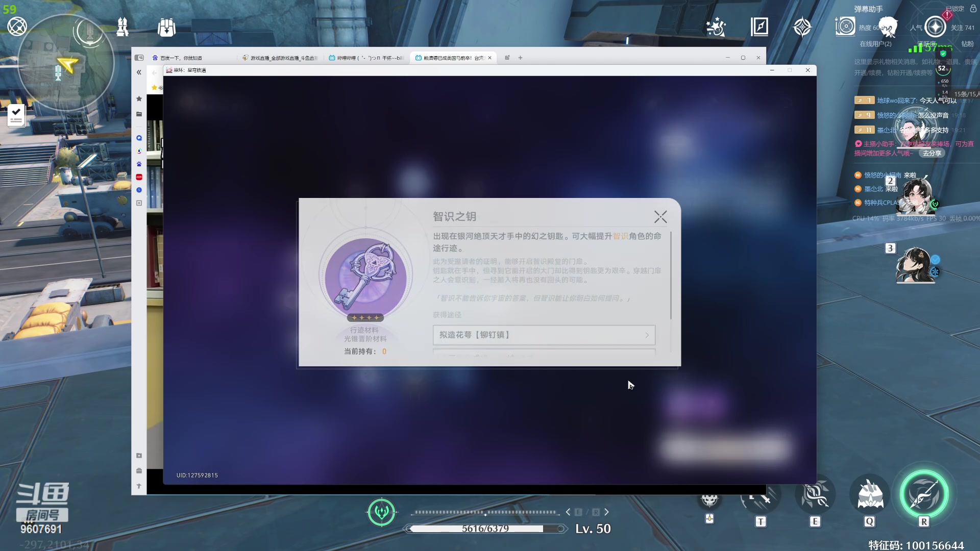Switch to 游戏直播 斗鱼 browser tab
The height and width of the screenshot is (551, 980).
[x=280, y=58]
